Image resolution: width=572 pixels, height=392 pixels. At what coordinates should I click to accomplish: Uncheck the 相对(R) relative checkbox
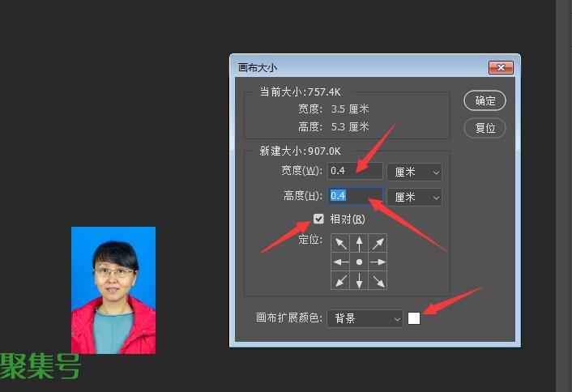pos(318,219)
